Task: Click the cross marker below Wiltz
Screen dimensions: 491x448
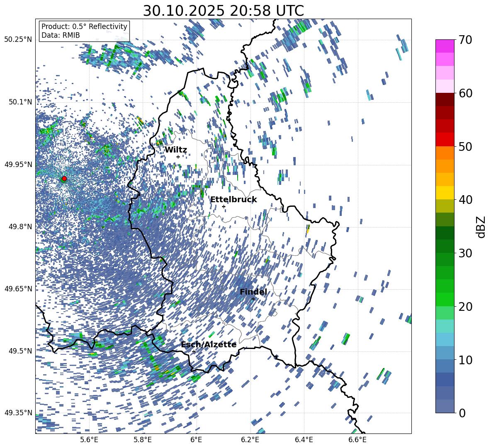Action: click(178, 157)
